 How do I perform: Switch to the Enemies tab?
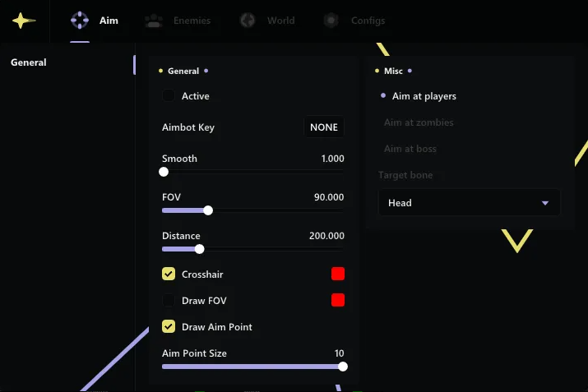click(x=191, y=21)
